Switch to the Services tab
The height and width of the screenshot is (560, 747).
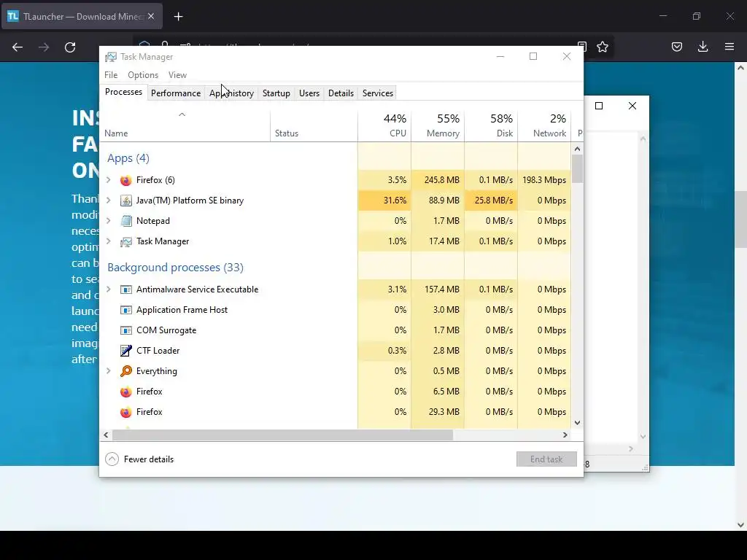click(378, 93)
